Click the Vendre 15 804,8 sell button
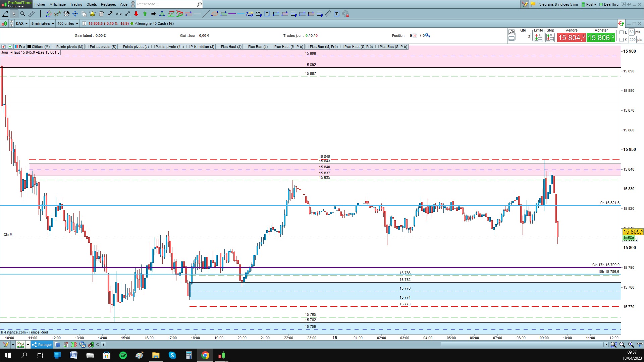This screenshot has width=644, height=362. click(x=571, y=38)
